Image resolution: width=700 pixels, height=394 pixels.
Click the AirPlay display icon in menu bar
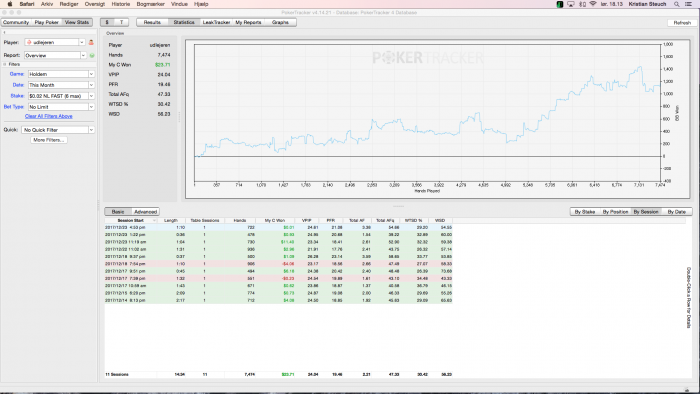[x=571, y=4]
